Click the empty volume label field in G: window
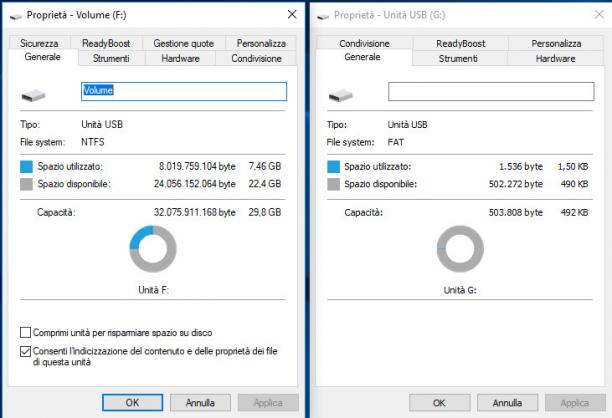The height and width of the screenshot is (418, 612). pyautogui.click(x=491, y=91)
